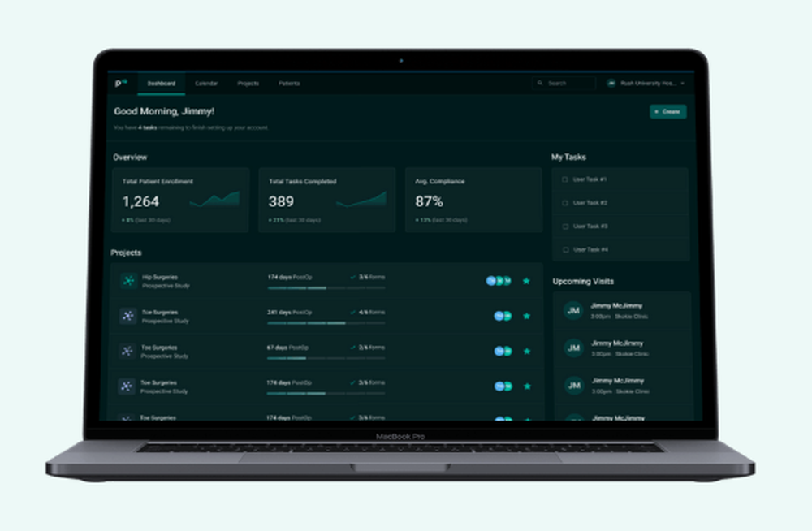Toggle the favorite star on Hip Surgeries
The height and width of the screenshot is (531, 812).
pos(526,281)
